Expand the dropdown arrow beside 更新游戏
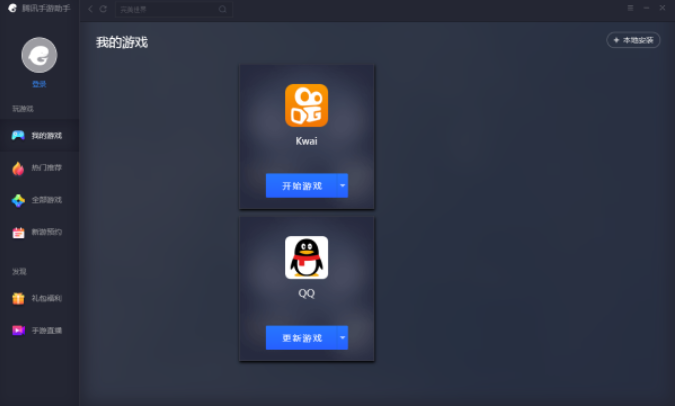Screen dimensions: 676x408 click(x=342, y=338)
